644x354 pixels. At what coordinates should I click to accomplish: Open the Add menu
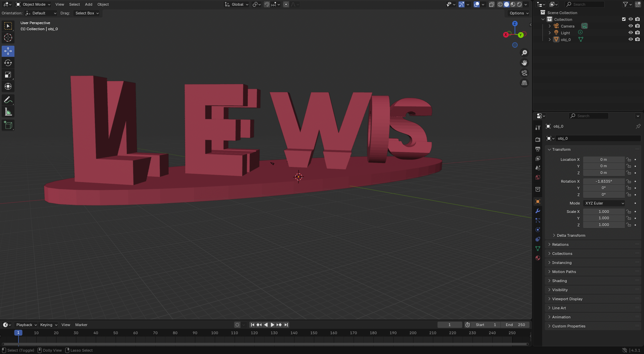coord(88,4)
